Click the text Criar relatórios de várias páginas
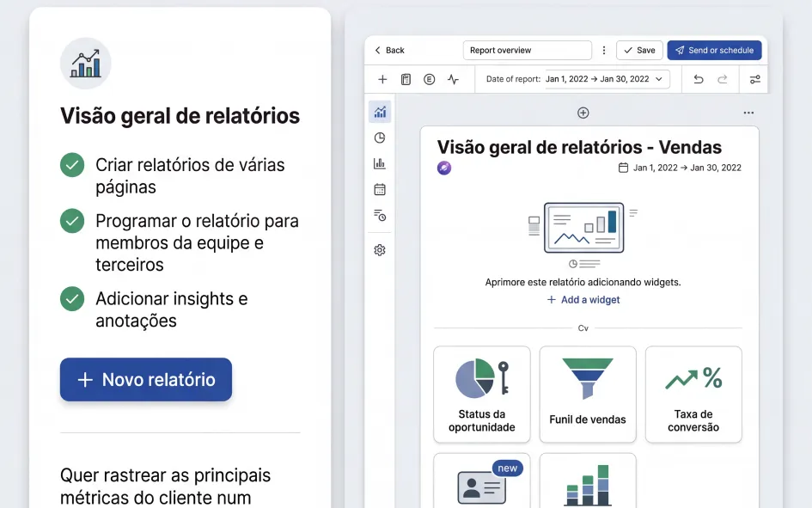The image size is (812, 508). click(x=190, y=175)
